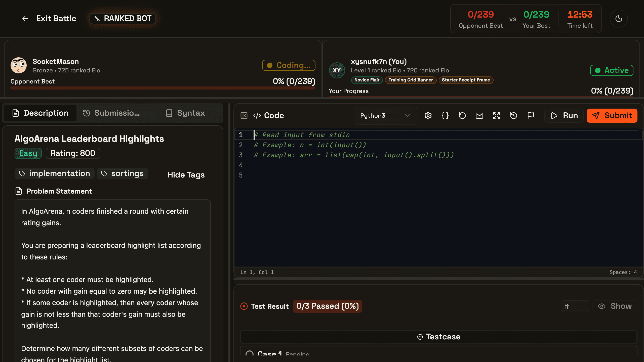Click the Coding... status badge
This screenshot has height=362, width=644.
click(289, 65)
